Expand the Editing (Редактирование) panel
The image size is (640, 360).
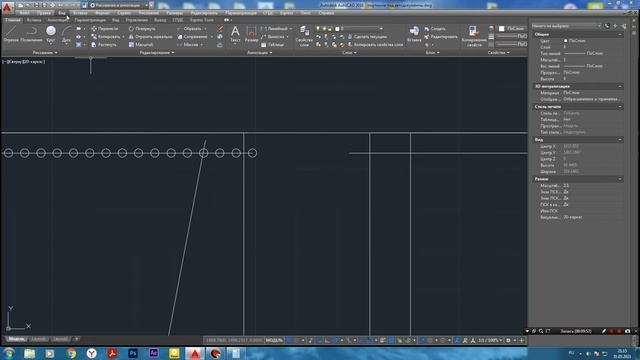click(157, 53)
